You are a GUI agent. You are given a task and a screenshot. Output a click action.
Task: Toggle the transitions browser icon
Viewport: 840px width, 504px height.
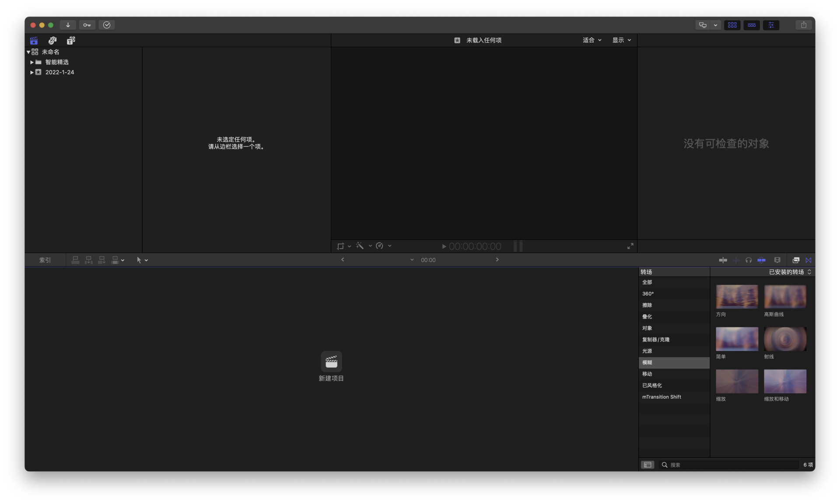pyautogui.click(x=808, y=260)
